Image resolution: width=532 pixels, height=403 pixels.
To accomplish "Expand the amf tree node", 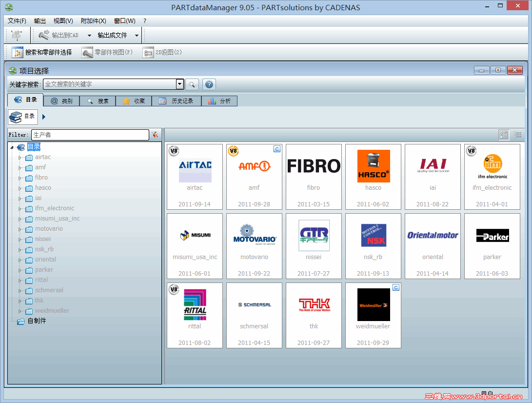I will pyautogui.click(x=20, y=168).
